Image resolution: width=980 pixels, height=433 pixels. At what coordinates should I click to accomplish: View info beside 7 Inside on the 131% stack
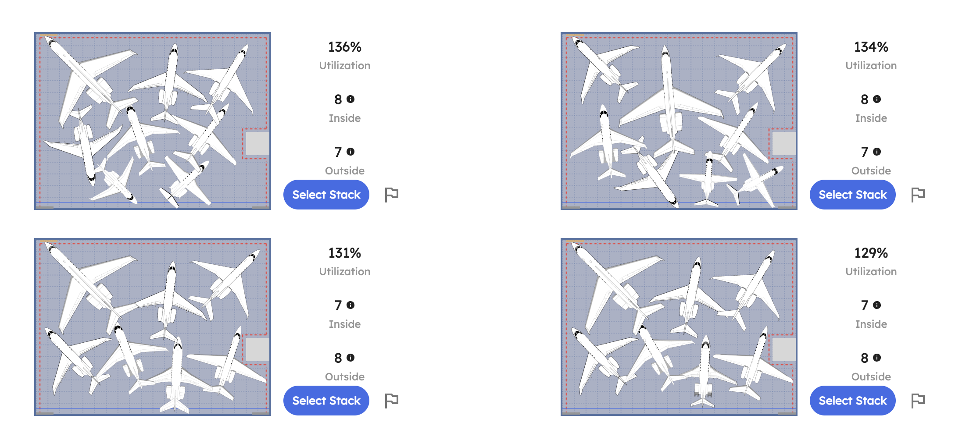[x=350, y=305]
